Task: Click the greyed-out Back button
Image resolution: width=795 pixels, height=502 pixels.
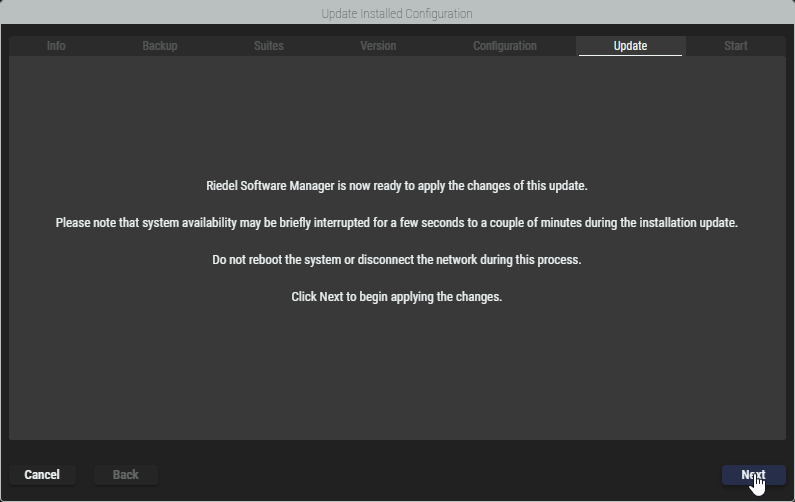Action: tap(126, 475)
